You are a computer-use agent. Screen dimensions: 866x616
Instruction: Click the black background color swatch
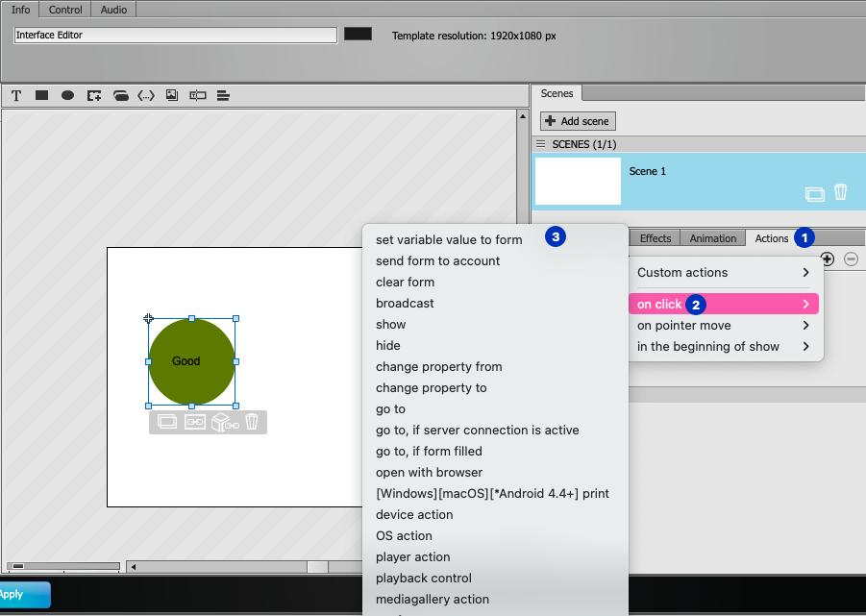[358, 34]
